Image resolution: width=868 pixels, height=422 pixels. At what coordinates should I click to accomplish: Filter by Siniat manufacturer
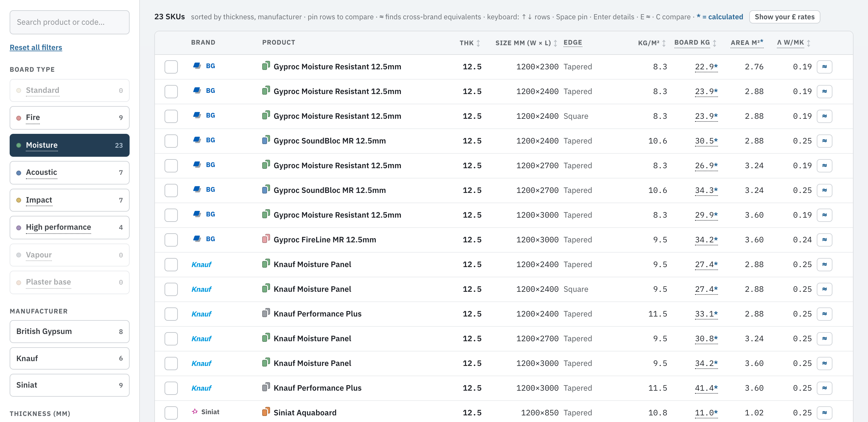(x=69, y=385)
